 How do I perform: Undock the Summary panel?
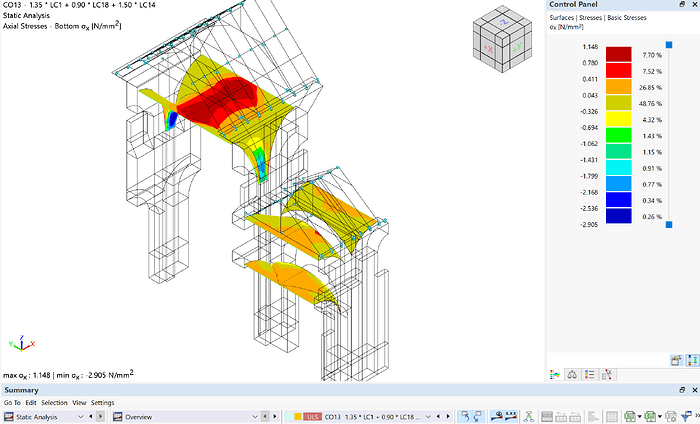pos(682,390)
